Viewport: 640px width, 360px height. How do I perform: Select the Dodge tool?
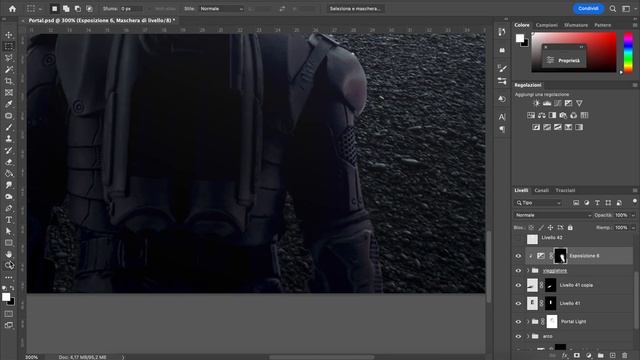(x=9, y=197)
